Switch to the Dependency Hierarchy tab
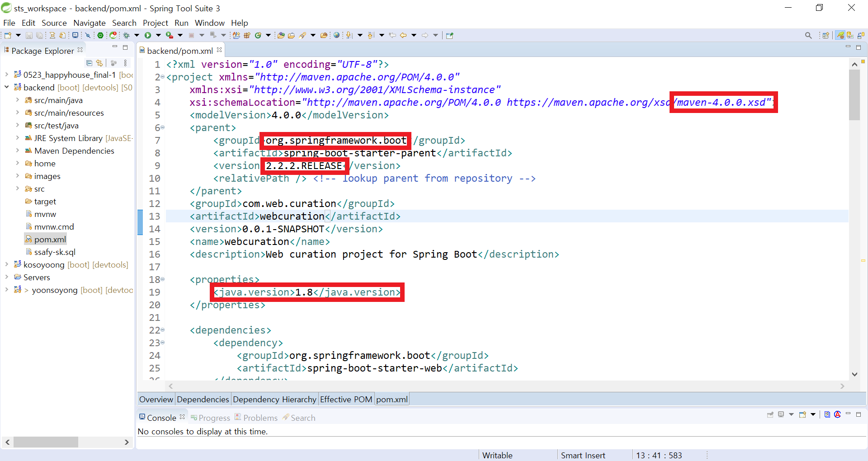868x461 pixels. pos(274,400)
